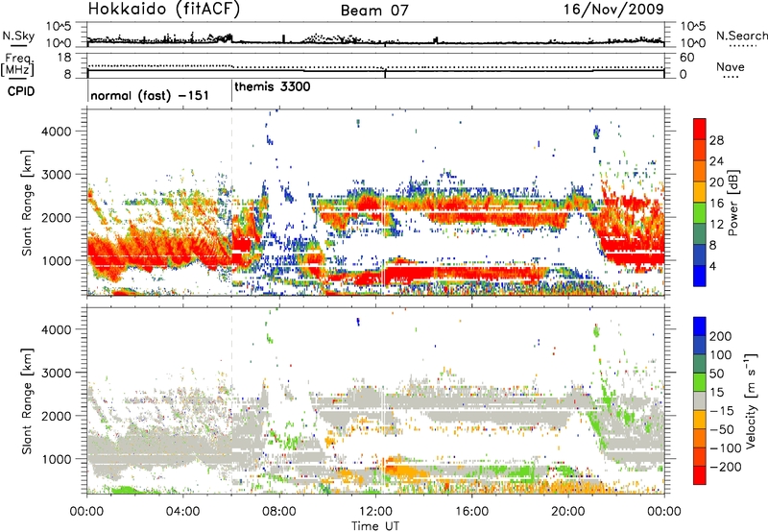
Task: Click the '4000' tick of the power panel
Action: pyautogui.click(x=57, y=132)
